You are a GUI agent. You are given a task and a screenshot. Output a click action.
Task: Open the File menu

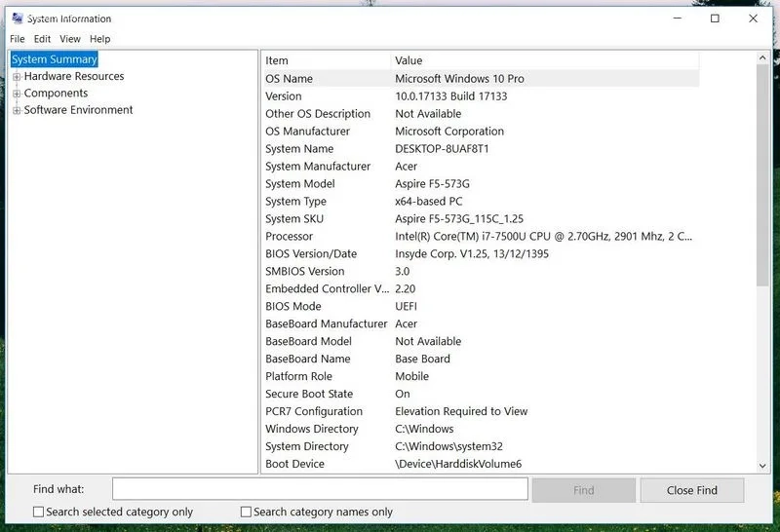point(17,39)
